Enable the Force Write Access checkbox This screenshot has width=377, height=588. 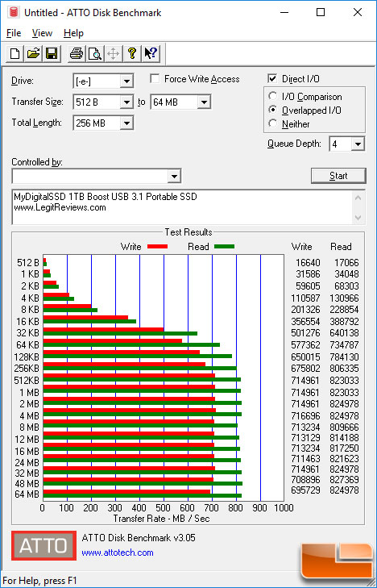click(154, 79)
